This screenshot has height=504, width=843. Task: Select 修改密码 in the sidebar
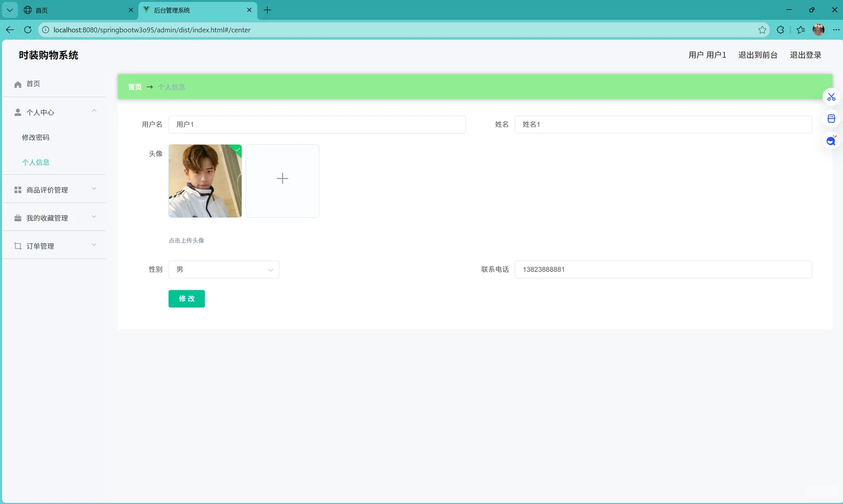coord(35,137)
